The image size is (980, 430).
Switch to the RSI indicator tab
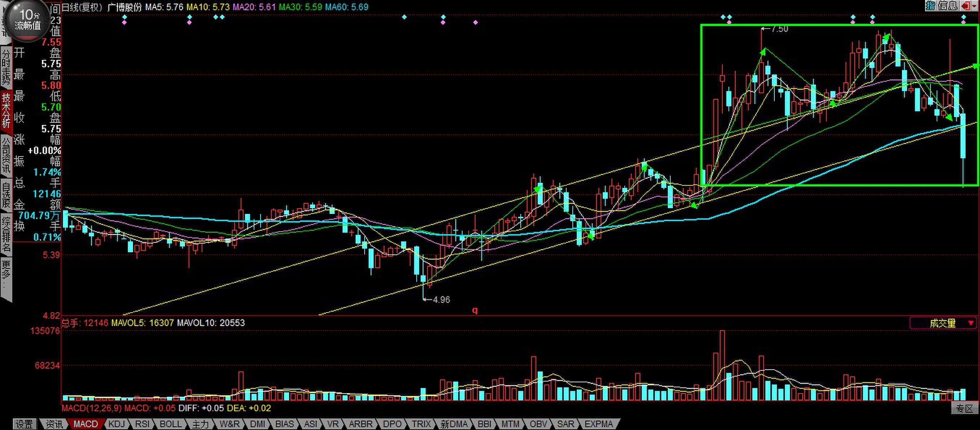click(143, 424)
